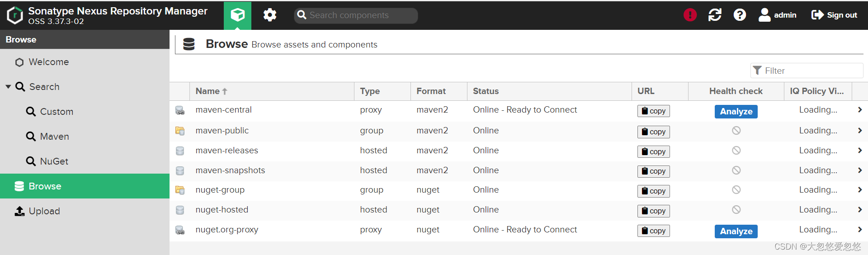Image resolution: width=868 pixels, height=255 pixels.
Task: Click the maven-central proxy repository icon
Action: click(180, 110)
